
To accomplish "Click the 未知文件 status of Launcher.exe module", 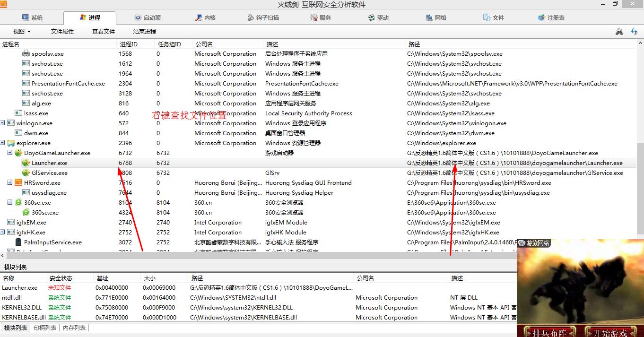I will pyautogui.click(x=60, y=288).
